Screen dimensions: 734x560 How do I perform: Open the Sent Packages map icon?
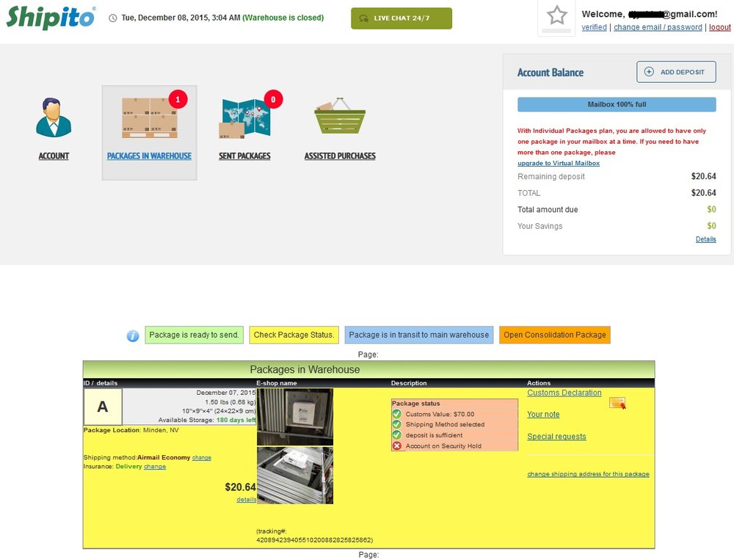coord(244,118)
